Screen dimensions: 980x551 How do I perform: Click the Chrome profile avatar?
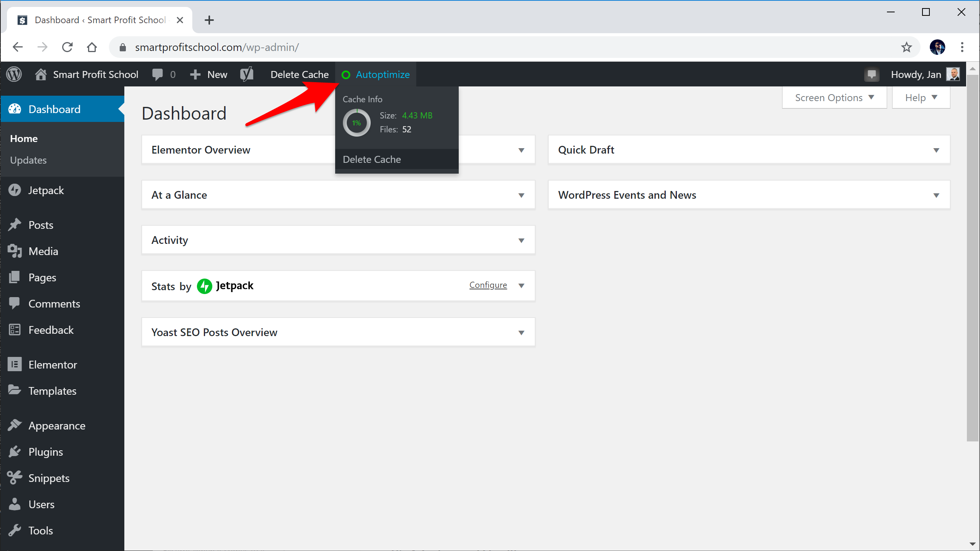[937, 47]
